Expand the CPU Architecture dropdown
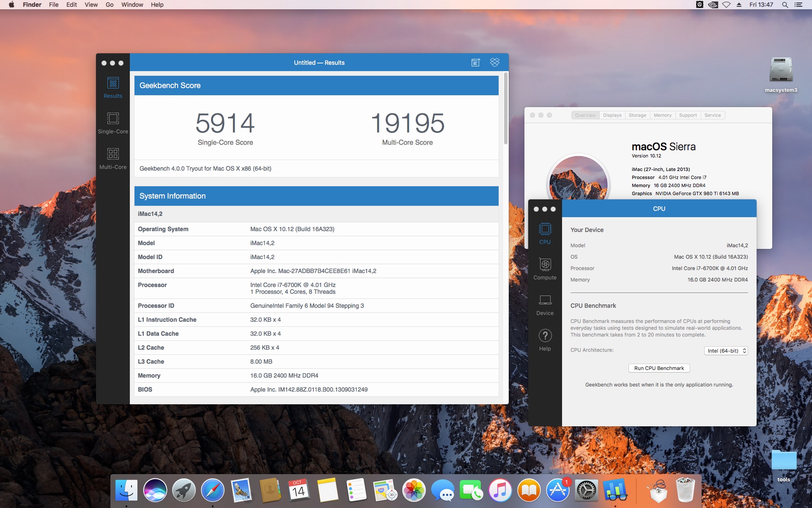812x508 pixels. [x=726, y=351]
